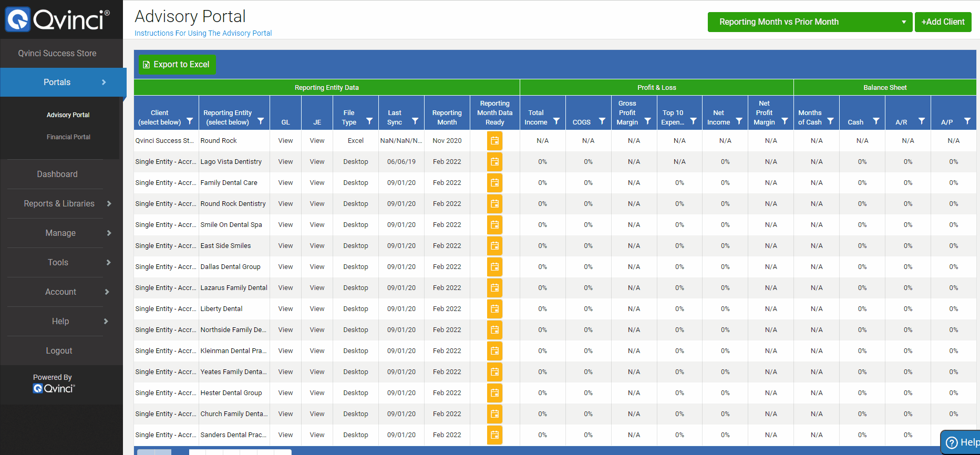Select Financial Portal in the sidebar
The image size is (980, 455).
(x=68, y=137)
